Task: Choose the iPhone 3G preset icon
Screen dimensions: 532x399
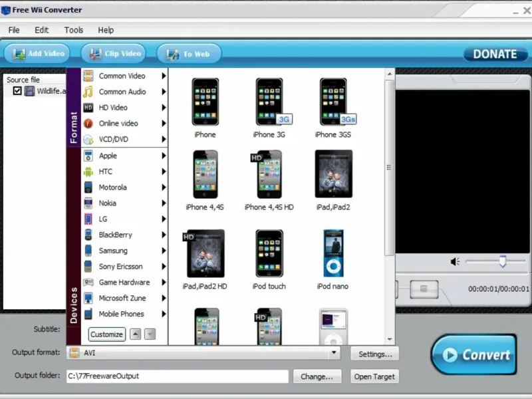Action: coord(271,102)
